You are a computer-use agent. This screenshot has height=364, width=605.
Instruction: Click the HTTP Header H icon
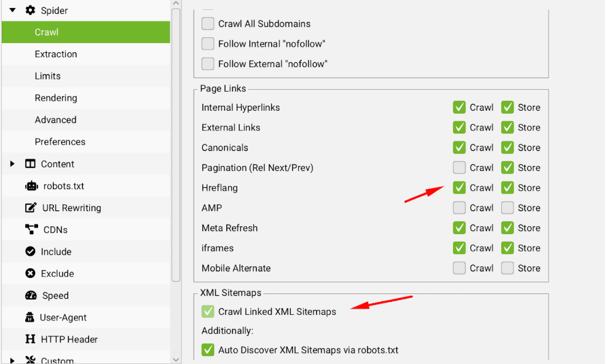[30, 339]
